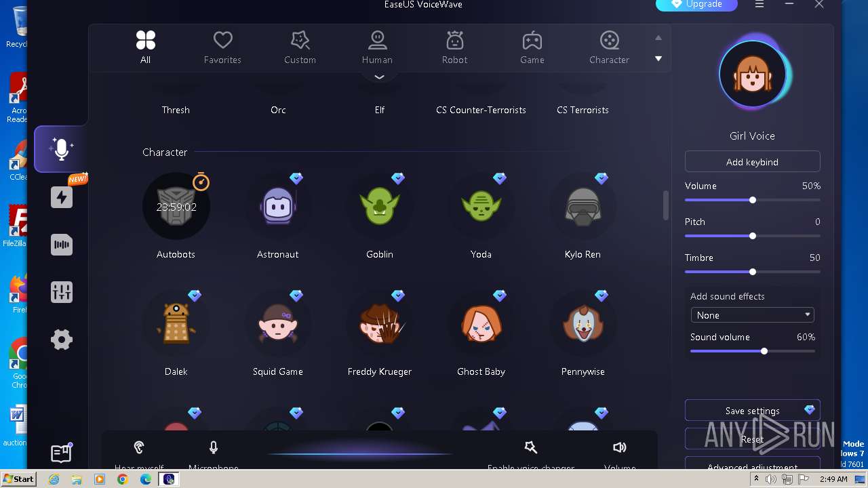Switch to the All tab
Image resolution: width=868 pixels, height=488 pixels.
(x=145, y=47)
